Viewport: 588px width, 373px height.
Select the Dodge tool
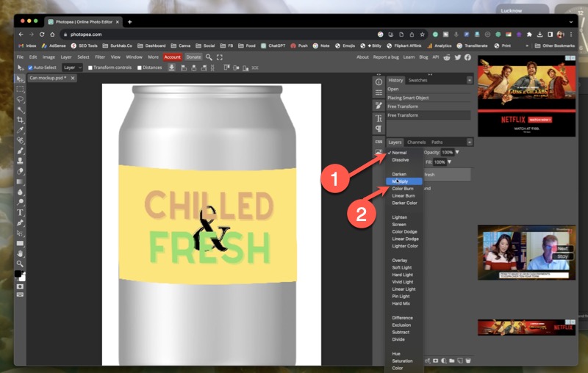[21, 202]
